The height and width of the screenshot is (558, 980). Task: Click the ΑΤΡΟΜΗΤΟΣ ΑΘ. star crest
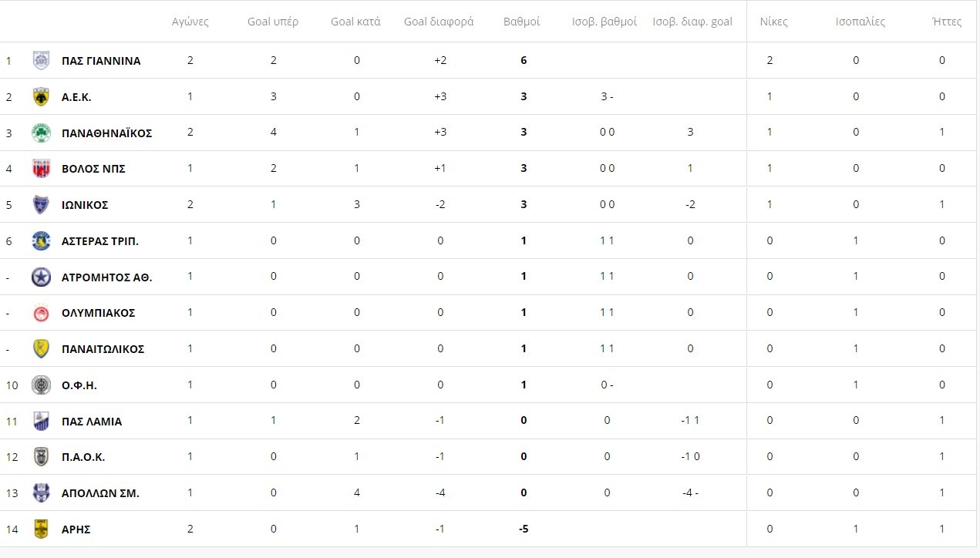tap(41, 277)
